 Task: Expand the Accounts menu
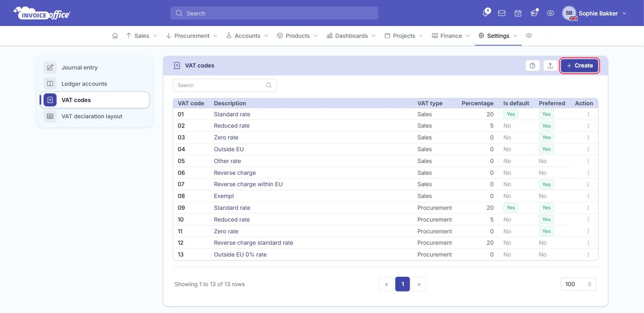coord(247,36)
